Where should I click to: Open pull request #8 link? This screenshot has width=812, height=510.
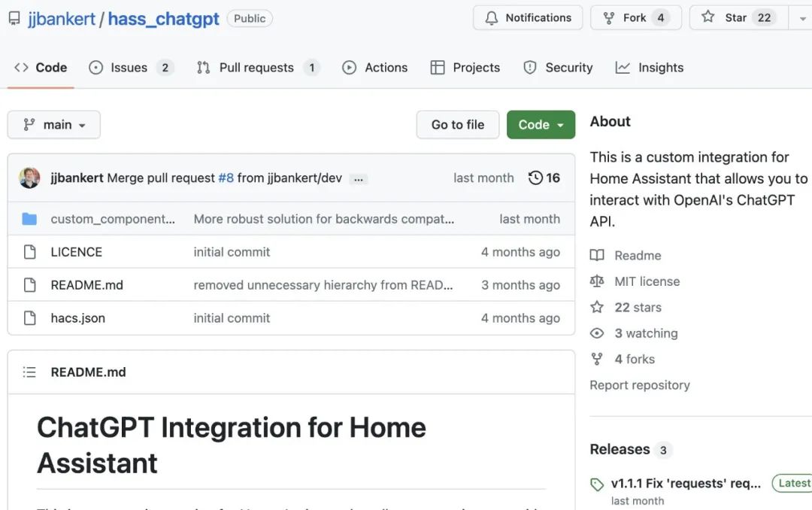[x=226, y=178]
